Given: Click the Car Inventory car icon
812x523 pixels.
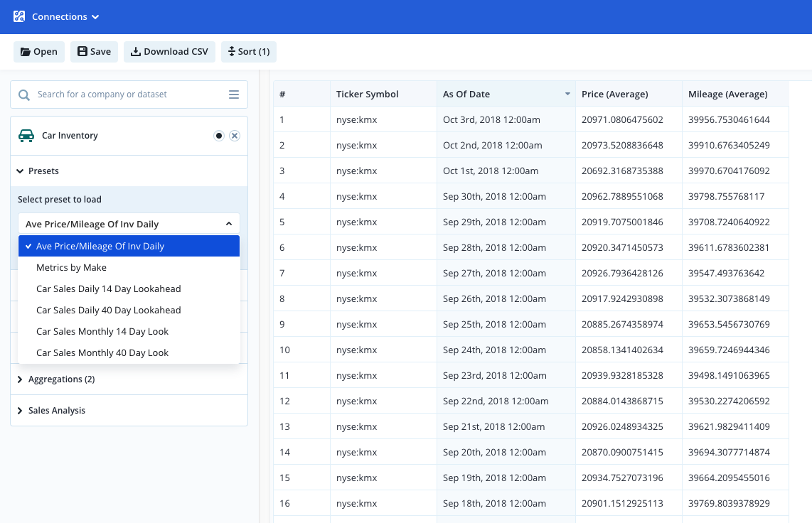Looking at the screenshot, I should coord(26,136).
